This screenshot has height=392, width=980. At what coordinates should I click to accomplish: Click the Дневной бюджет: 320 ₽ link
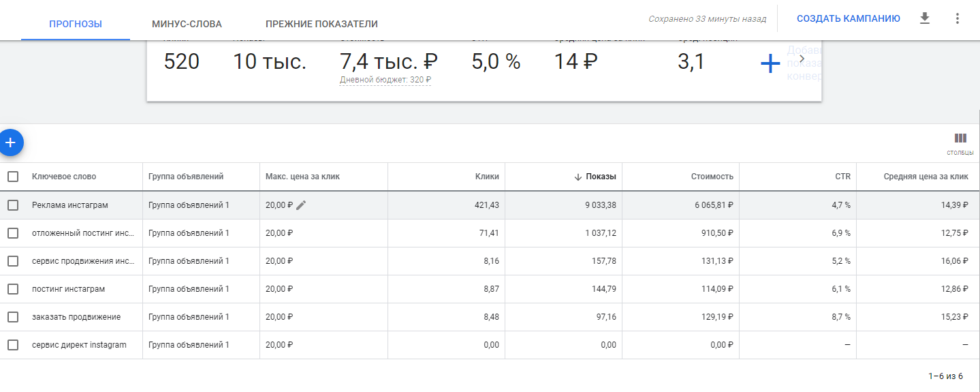385,80
